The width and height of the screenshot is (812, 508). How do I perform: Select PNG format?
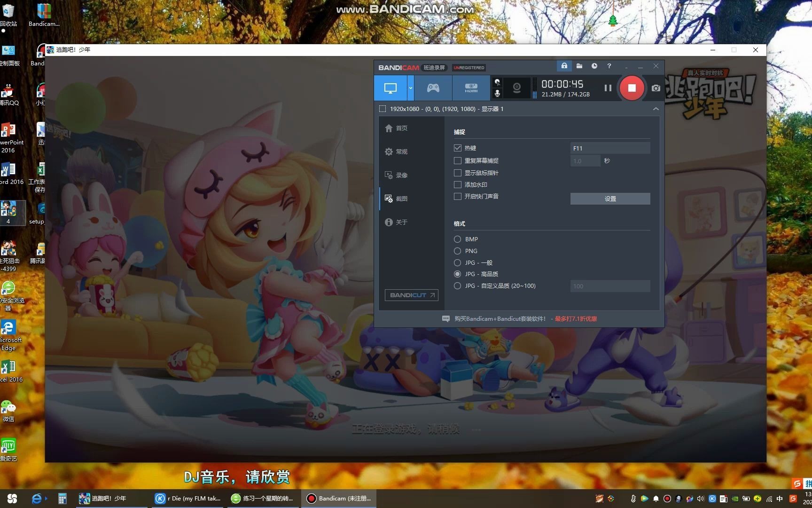[x=457, y=251]
